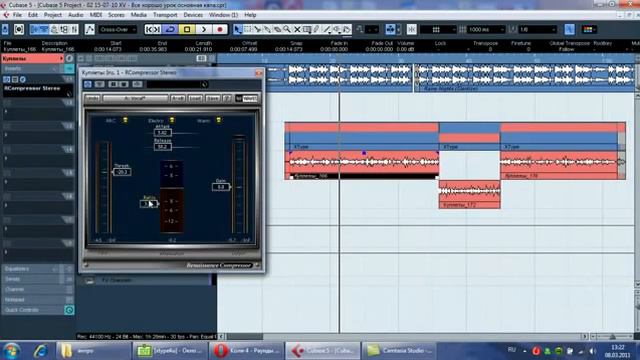
Task: Open Windows Start menu
Action: [11, 351]
